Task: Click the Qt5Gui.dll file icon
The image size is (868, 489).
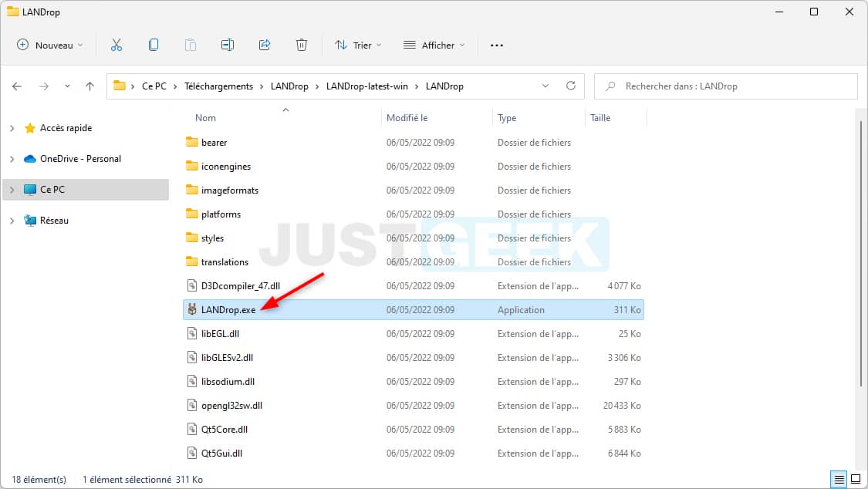Action: [x=192, y=453]
